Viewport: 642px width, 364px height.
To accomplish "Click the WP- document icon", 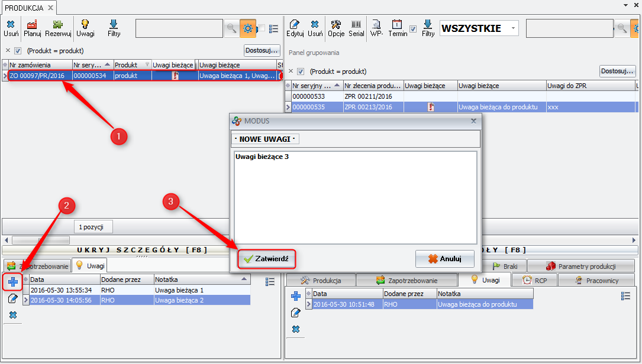I will tap(376, 28).
